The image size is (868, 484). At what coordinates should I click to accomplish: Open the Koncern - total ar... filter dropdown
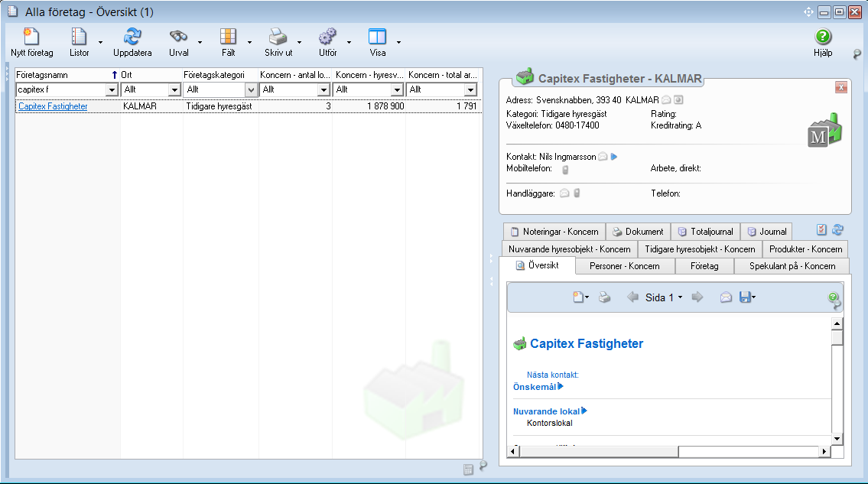470,89
